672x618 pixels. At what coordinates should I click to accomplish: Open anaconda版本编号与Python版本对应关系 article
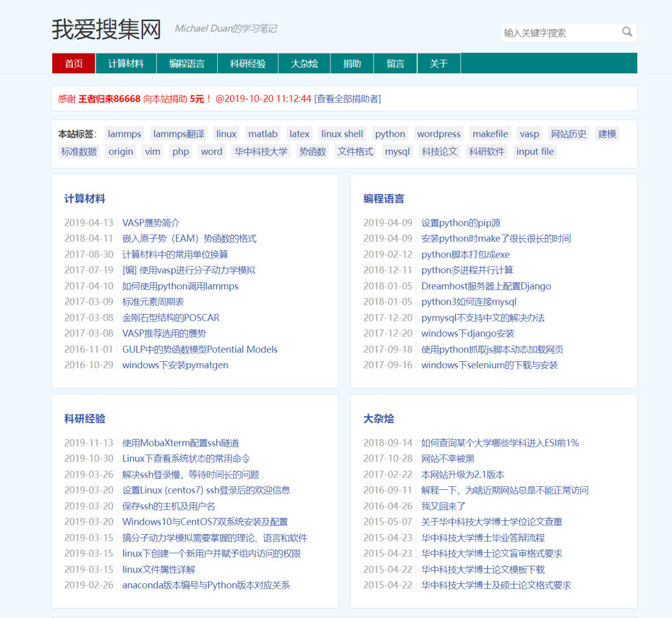[206, 585]
